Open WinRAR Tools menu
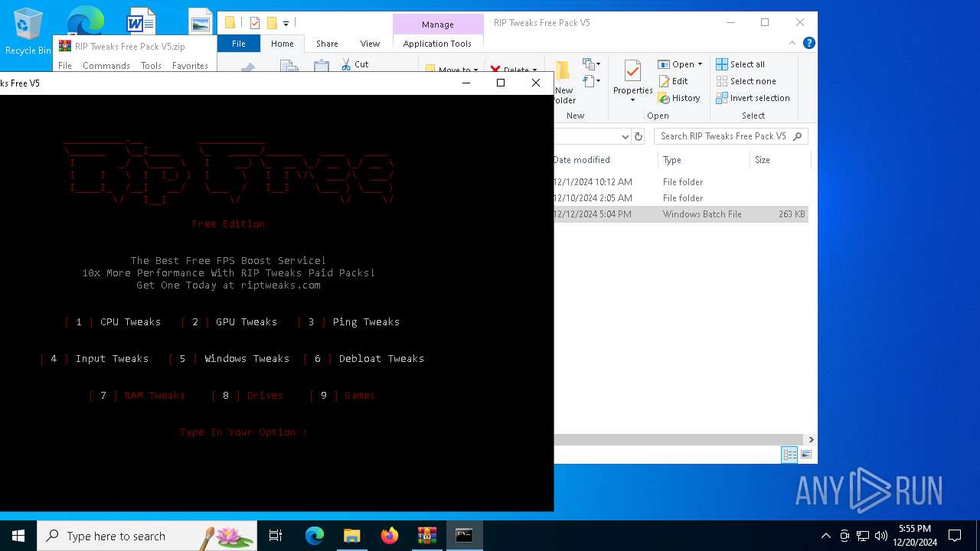 [151, 66]
